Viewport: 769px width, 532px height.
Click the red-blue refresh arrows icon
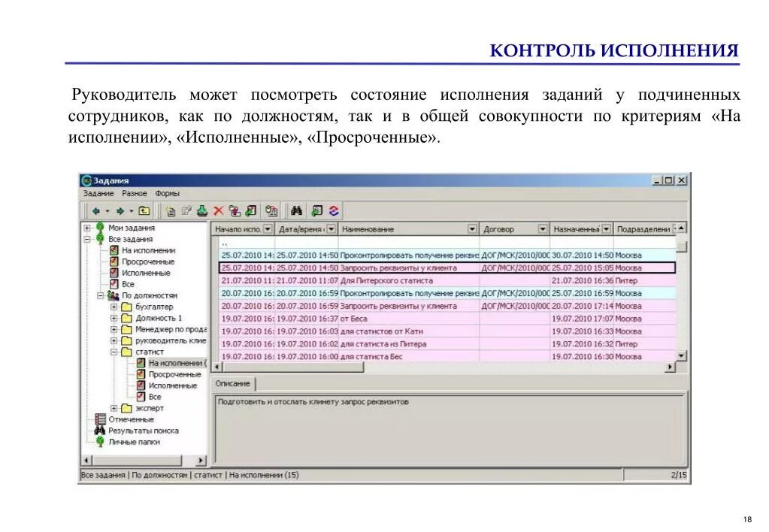point(334,211)
